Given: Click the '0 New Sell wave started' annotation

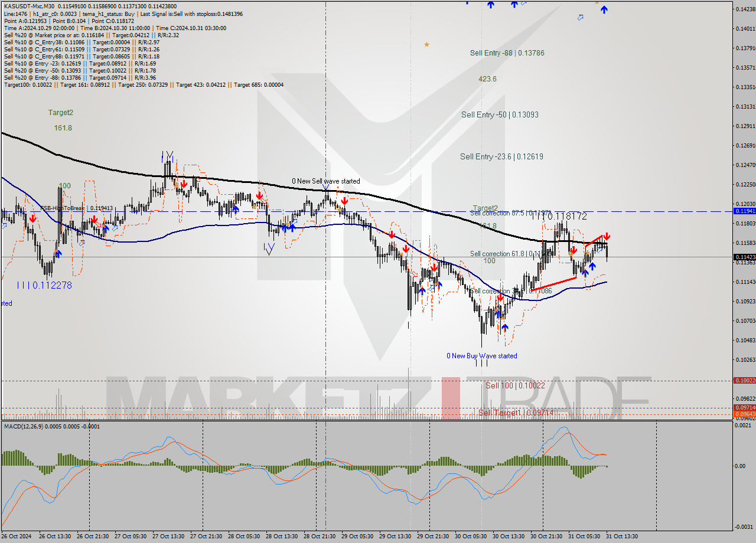Looking at the screenshot, I should [325, 181].
